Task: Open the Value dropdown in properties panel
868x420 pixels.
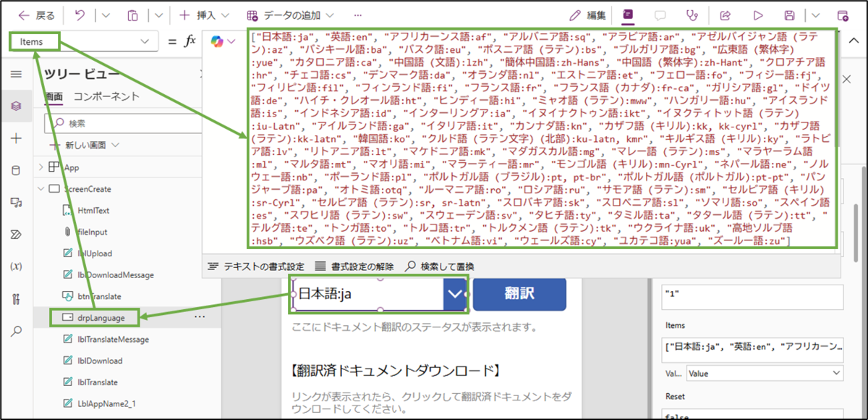Action: tap(765, 374)
